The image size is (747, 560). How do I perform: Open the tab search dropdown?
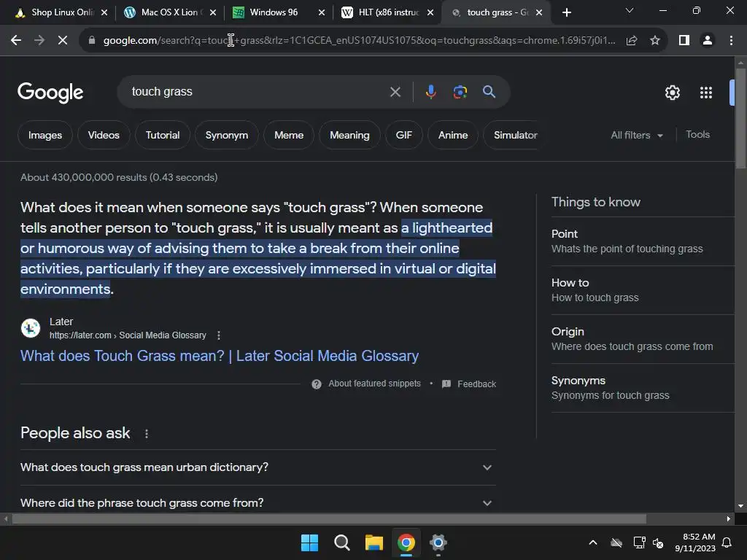pyautogui.click(x=630, y=10)
